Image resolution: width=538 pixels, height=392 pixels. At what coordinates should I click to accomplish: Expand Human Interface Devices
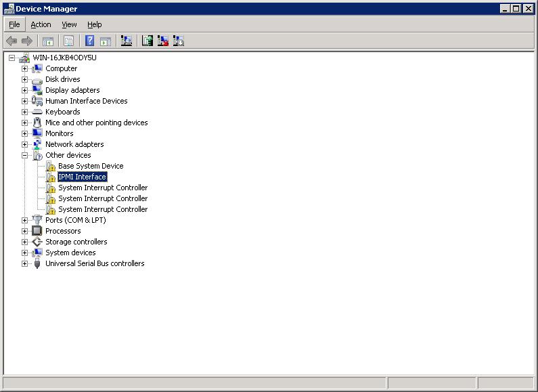(x=25, y=101)
